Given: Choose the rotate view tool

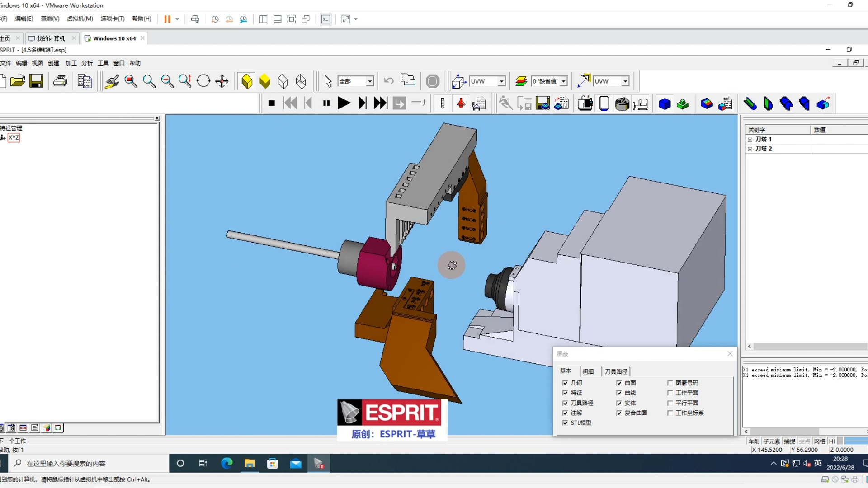Looking at the screenshot, I should click(203, 81).
